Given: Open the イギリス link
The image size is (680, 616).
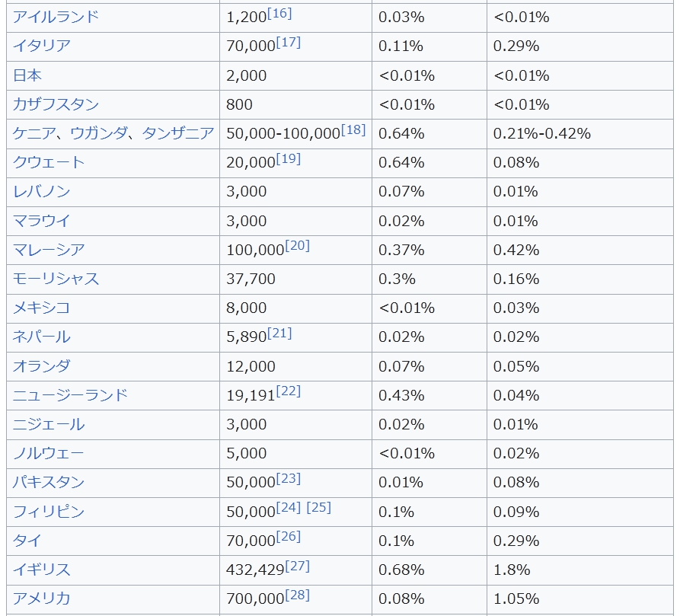Looking at the screenshot, I should tap(42, 570).
